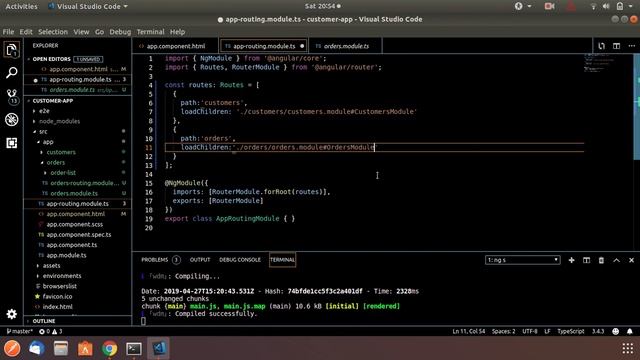Open the File menu
This screenshot has height=360, width=640.
pyautogui.click(x=8, y=32)
